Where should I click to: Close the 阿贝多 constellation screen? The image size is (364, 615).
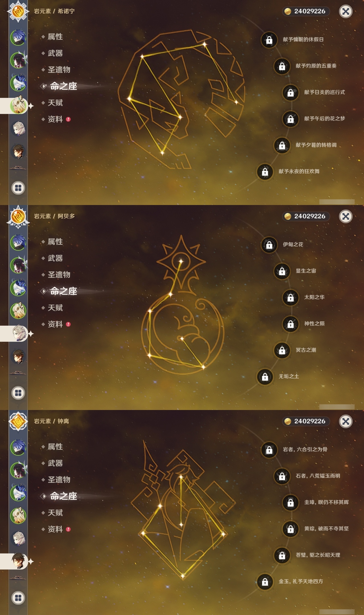[x=346, y=216]
